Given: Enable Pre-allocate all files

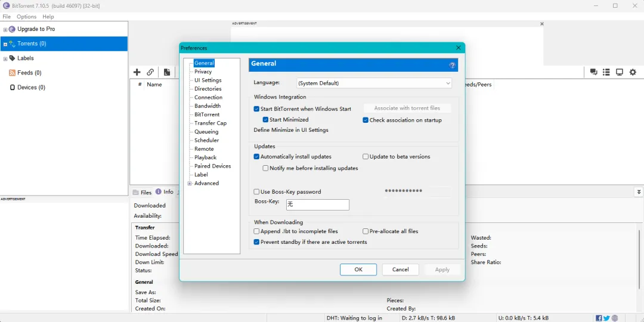Looking at the screenshot, I should click(x=366, y=231).
